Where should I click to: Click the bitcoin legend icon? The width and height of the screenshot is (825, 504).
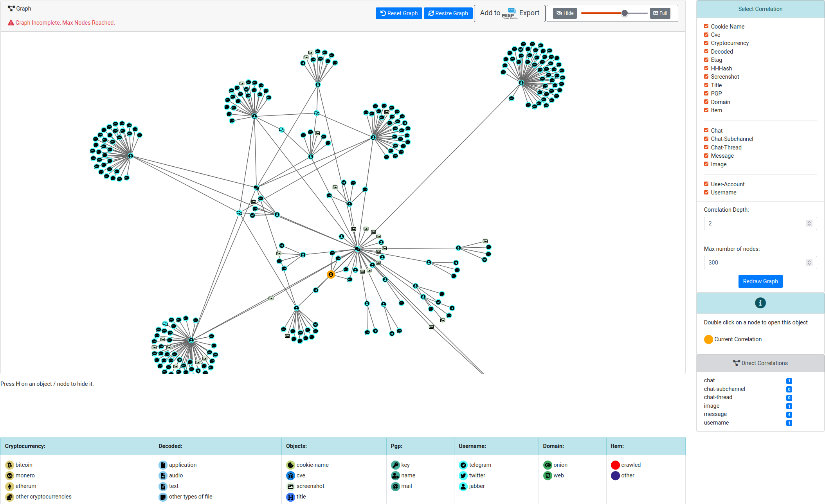tap(9, 465)
